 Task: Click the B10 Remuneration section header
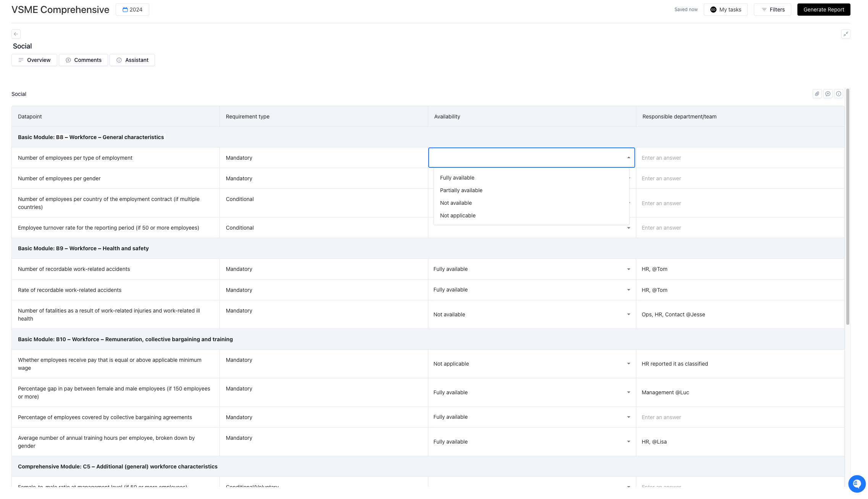(x=428, y=339)
